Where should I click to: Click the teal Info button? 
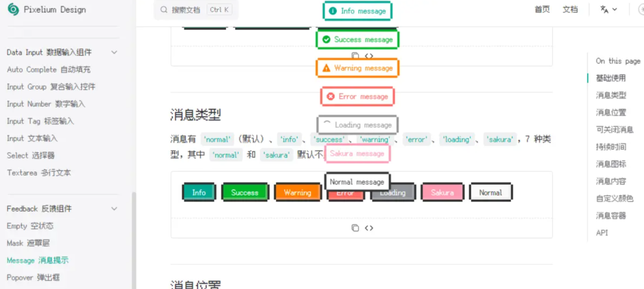pos(199,192)
